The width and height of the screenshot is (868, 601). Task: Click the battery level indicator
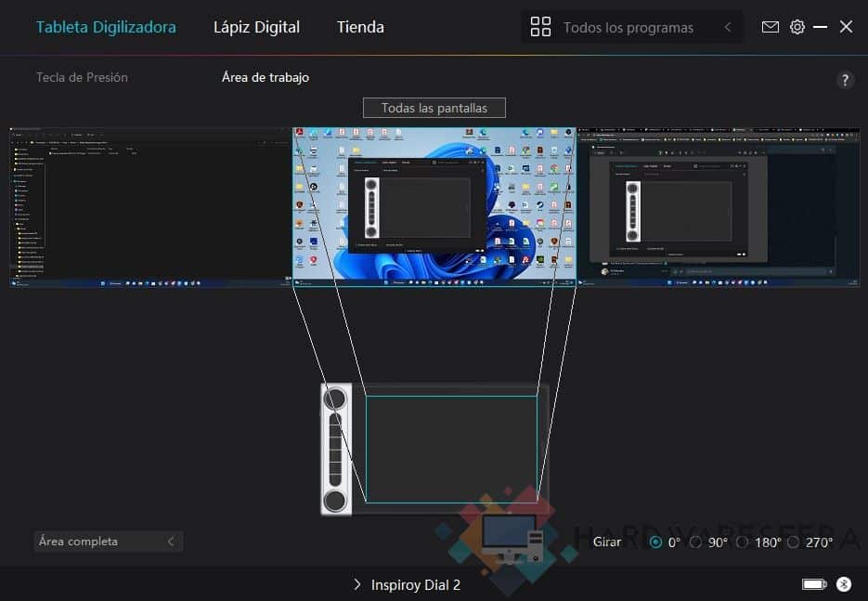[x=813, y=584]
